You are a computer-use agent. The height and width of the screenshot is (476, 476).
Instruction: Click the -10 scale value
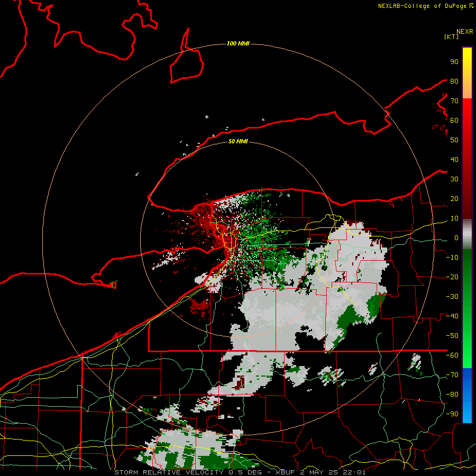click(x=452, y=258)
